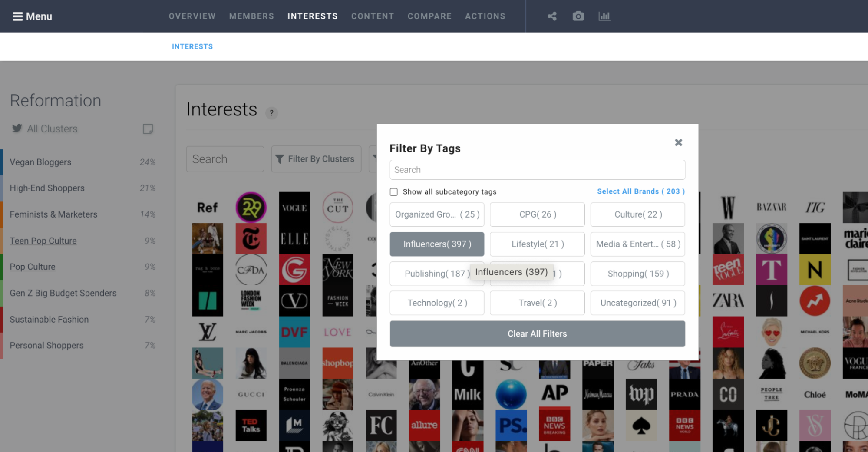Open The Cut brand tile

[x=338, y=207]
